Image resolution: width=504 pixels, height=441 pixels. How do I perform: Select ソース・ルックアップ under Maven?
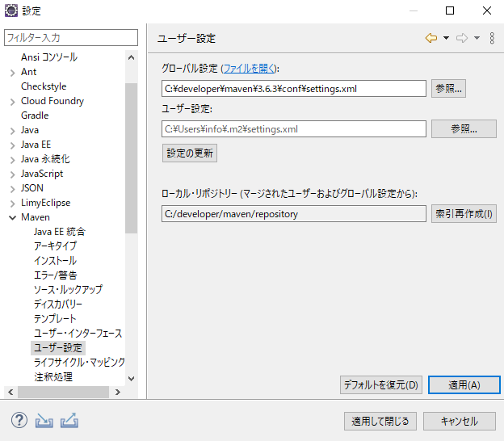68,290
